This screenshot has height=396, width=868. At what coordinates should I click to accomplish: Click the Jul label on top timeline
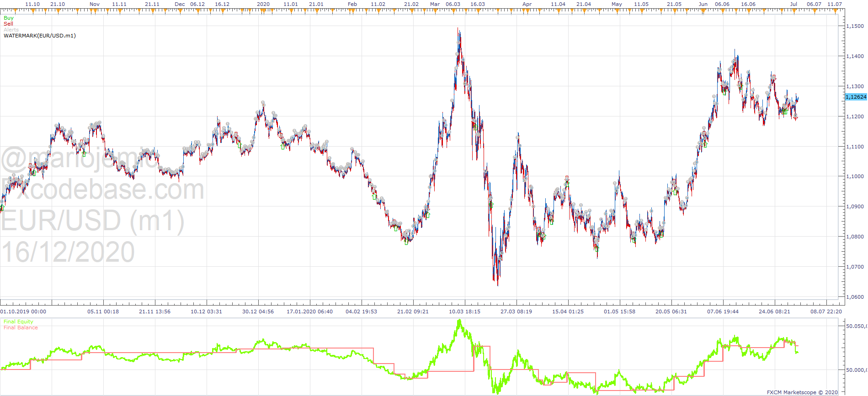point(793,4)
